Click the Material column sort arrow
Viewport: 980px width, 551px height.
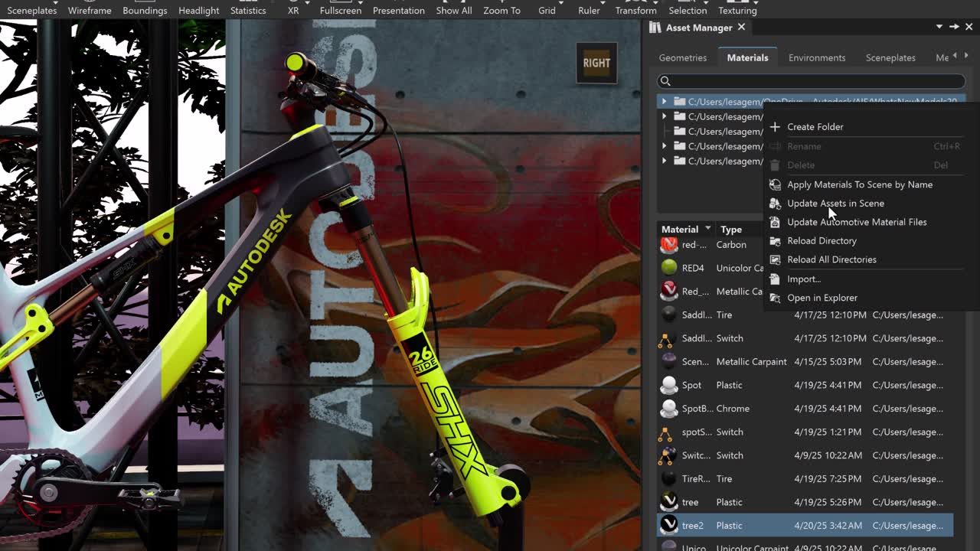[708, 229]
